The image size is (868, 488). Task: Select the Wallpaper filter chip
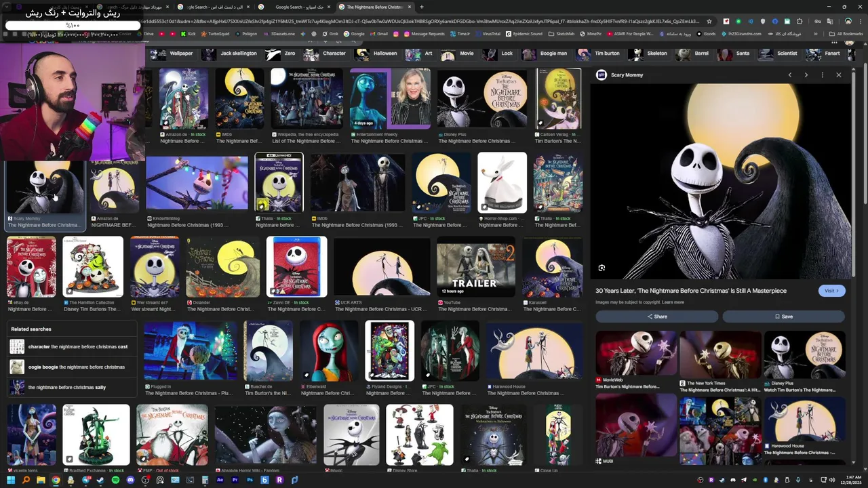pos(172,54)
